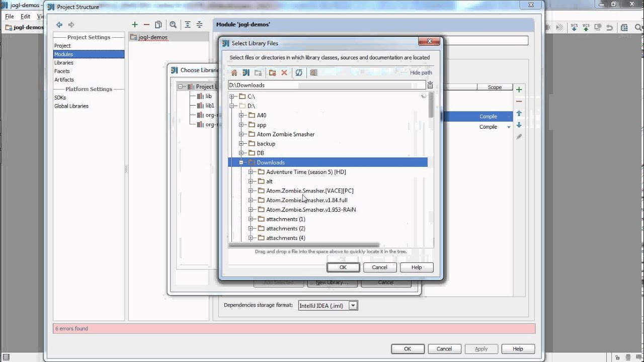Collapse all modules icon

[199, 25]
